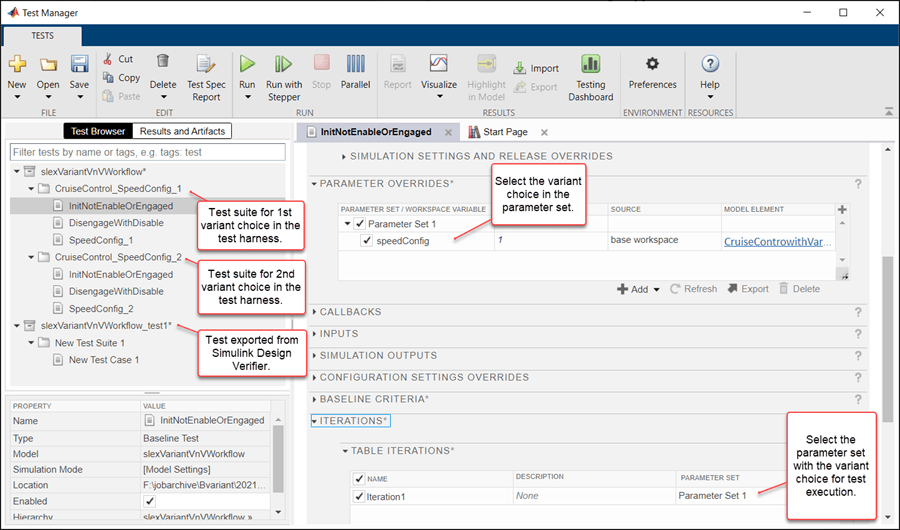Open the Test Spec Report tool
This screenshot has height=530, width=900.
206,78
